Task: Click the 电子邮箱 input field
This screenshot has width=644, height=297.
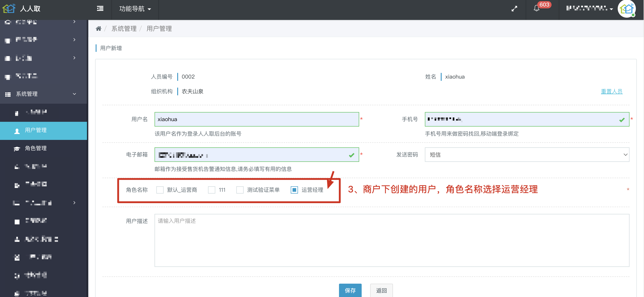Action: click(257, 155)
